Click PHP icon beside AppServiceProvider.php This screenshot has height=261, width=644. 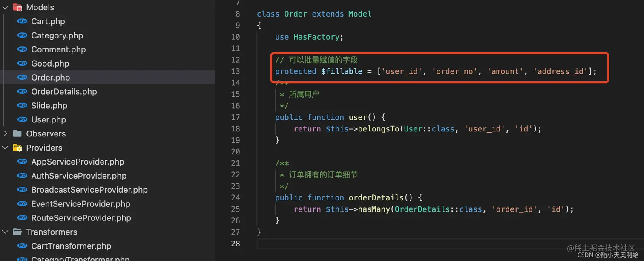pos(22,162)
